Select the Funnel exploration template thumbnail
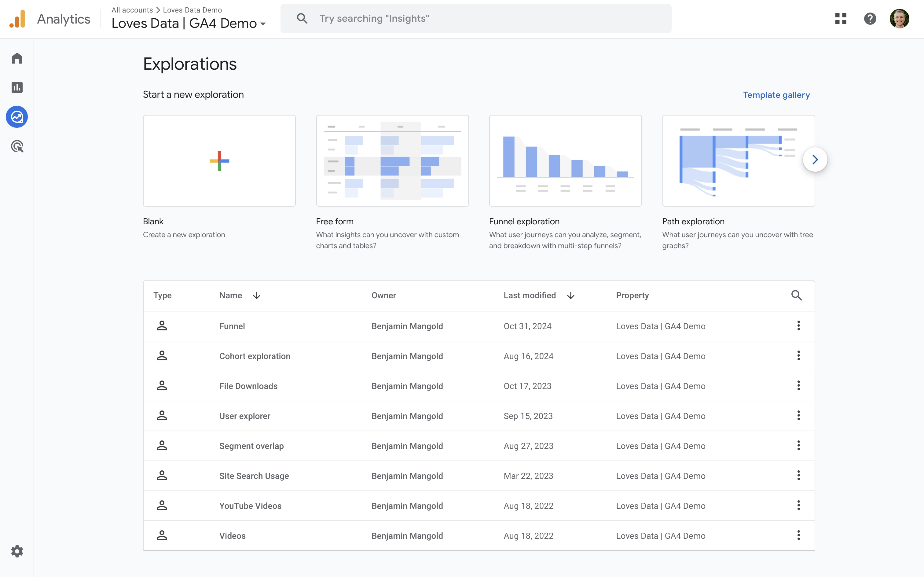Viewport: 924px width, 577px height. [565, 161]
